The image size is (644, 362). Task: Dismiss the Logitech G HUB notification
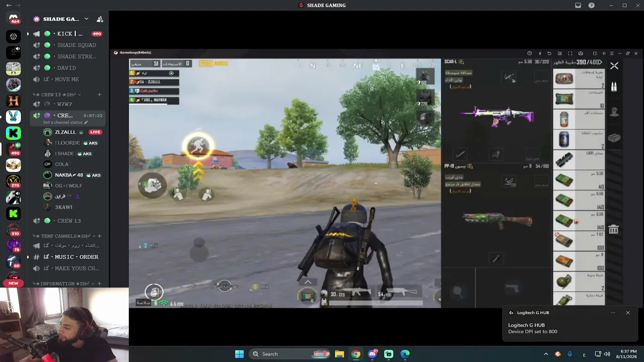628,313
